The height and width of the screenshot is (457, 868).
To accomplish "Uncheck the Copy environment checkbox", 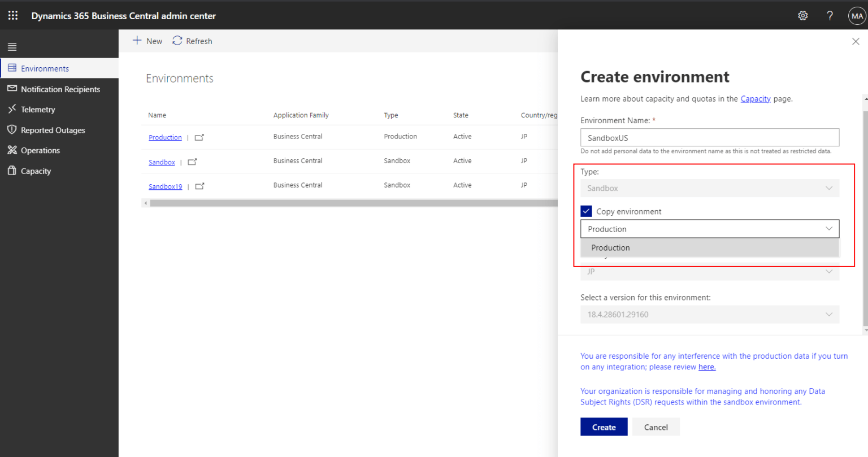I will coord(586,211).
